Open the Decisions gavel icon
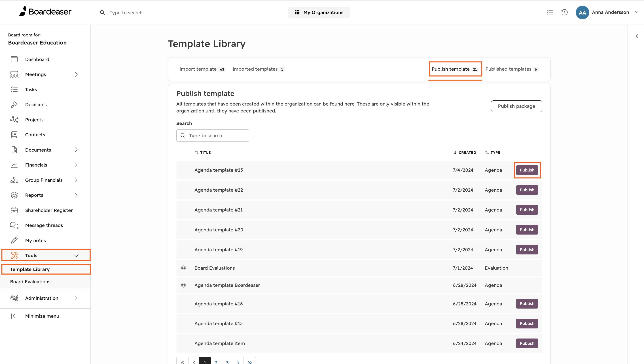Screen dimensions: 644x364 tap(14, 104)
